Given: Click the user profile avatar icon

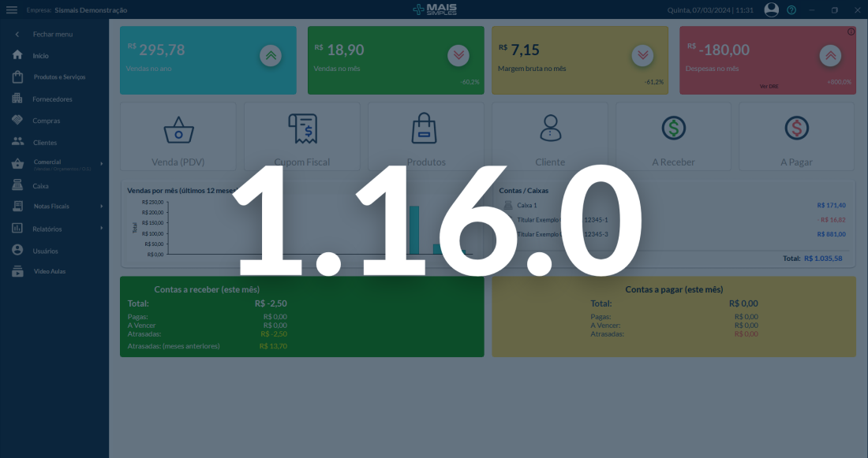Looking at the screenshot, I should (771, 10).
